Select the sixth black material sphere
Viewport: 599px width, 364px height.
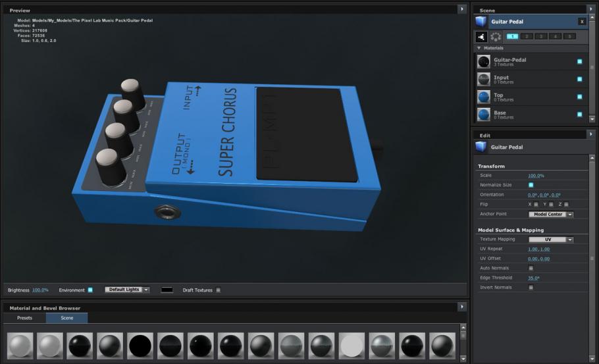point(170,346)
